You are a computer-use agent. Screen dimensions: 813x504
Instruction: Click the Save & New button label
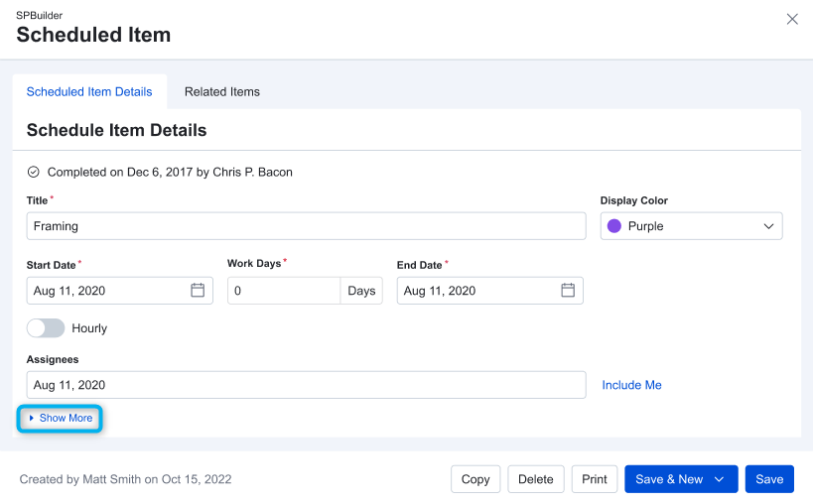(x=669, y=479)
